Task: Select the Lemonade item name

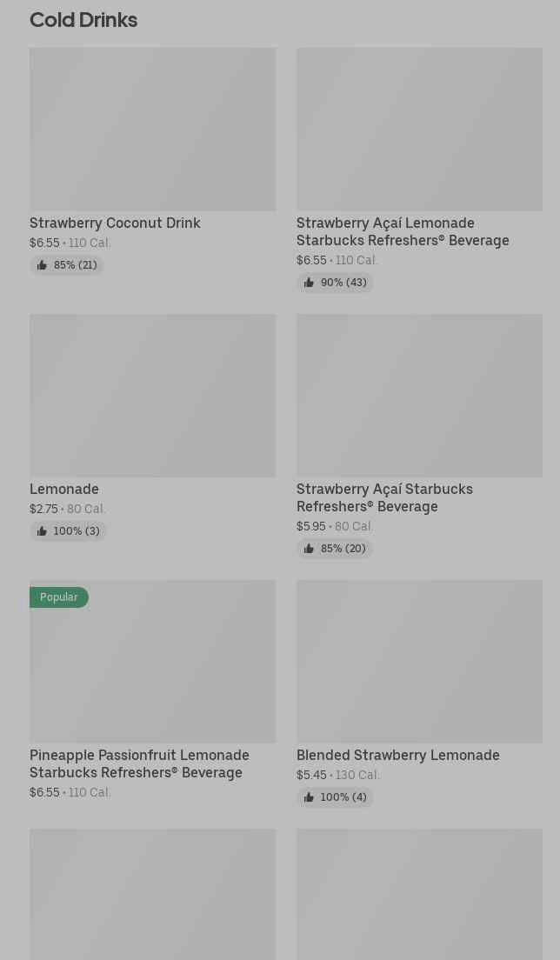Action: click(64, 489)
